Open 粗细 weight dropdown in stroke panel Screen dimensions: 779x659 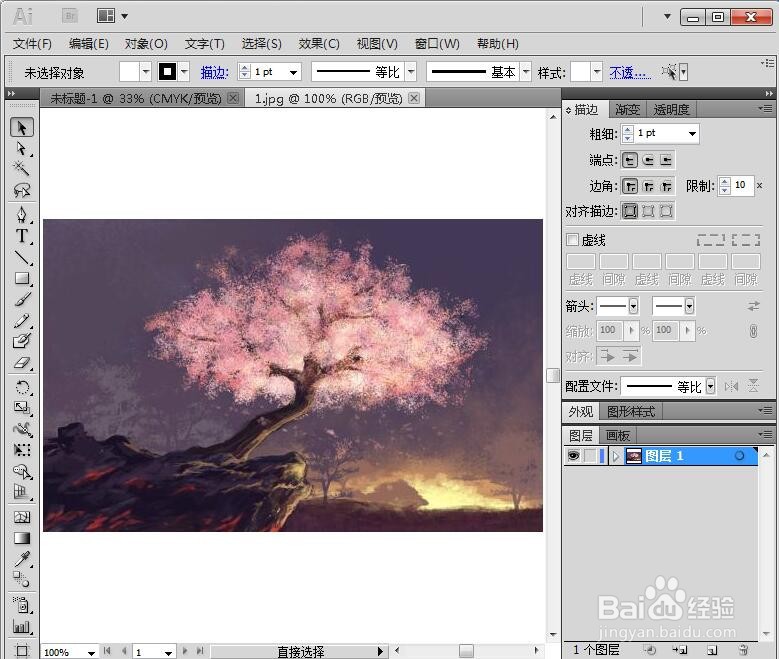pos(692,134)
